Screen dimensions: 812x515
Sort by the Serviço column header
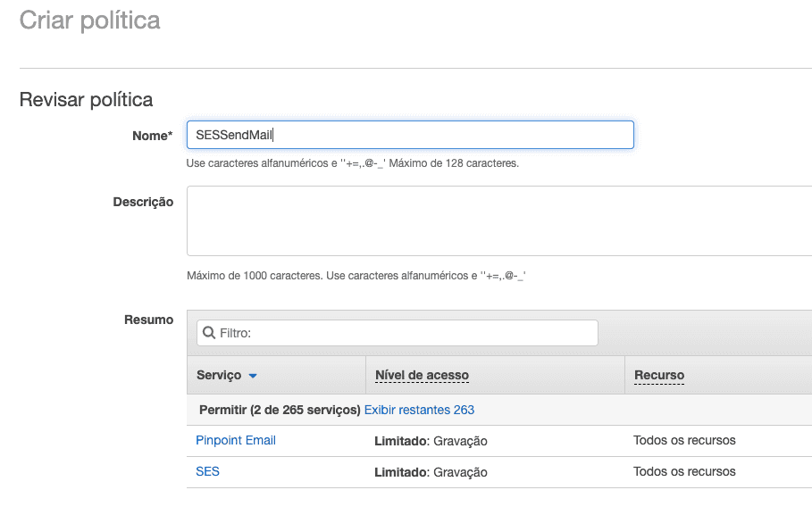coord(219,376)
